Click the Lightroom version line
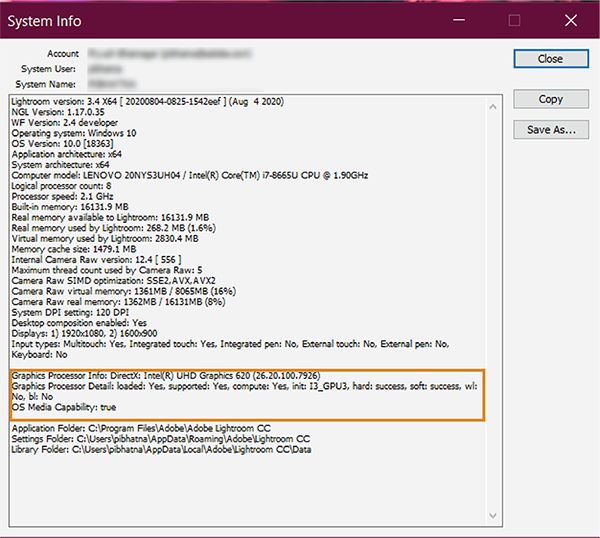The image size is (600, 538). click(x=148, y=101)
